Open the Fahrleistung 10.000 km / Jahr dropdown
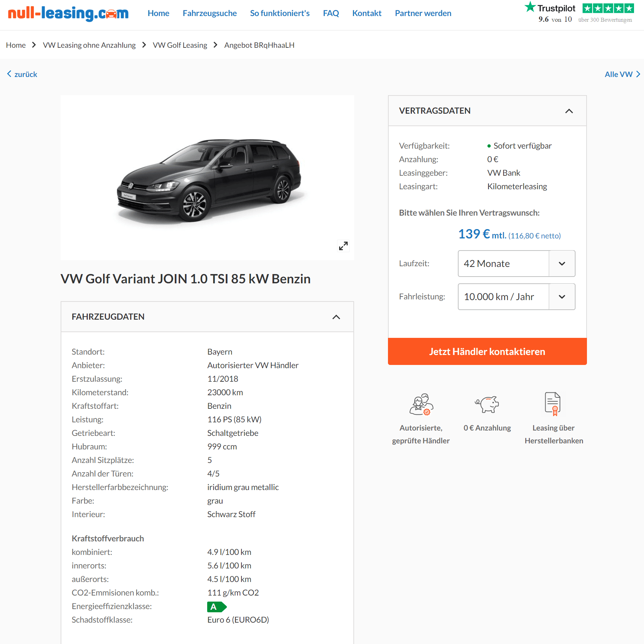644x644 pixels. [x=516, y=297]
